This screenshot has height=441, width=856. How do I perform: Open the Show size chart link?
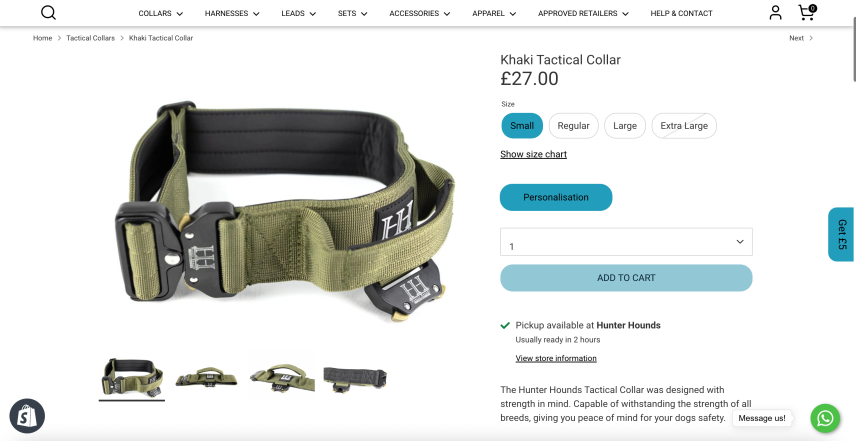tap(533, 154)
